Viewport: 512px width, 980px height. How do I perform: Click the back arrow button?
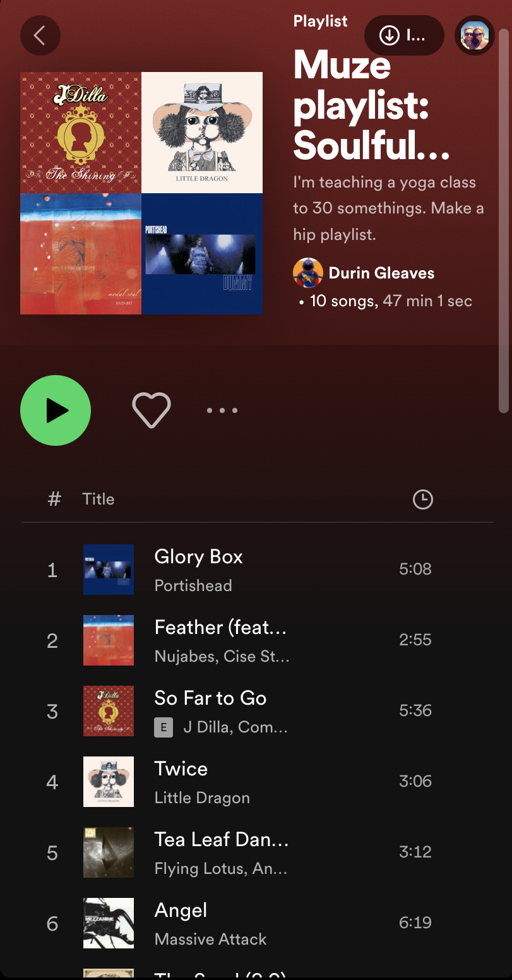pos(40,35)
